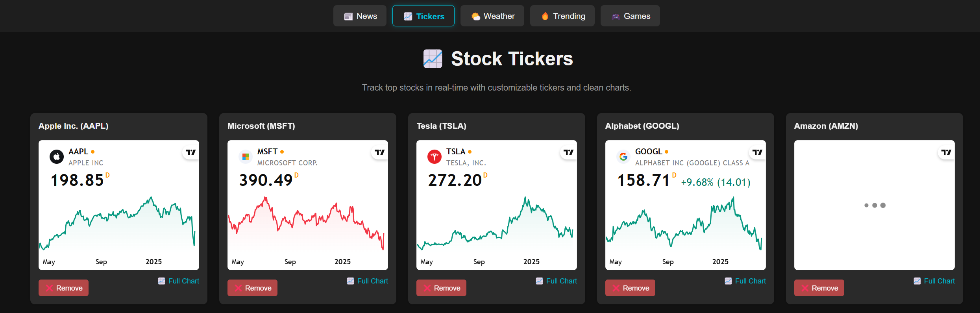980x313 pixels.
Task: Click TradingView logo on Microsoft chart
Action: pyautogui.click(x=380, y=152)
